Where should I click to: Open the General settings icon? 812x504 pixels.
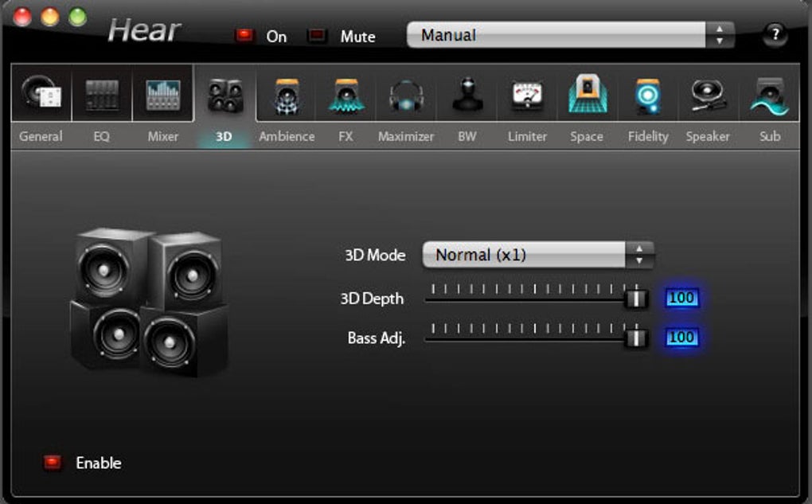[41, 94]
